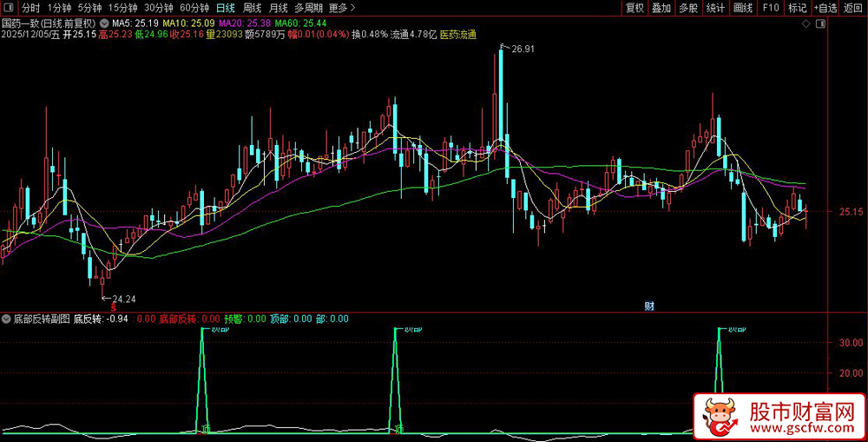Select the 1分钟 period tab
The height and width of the screenshot is (442, 868).
(x=59, y=8)
